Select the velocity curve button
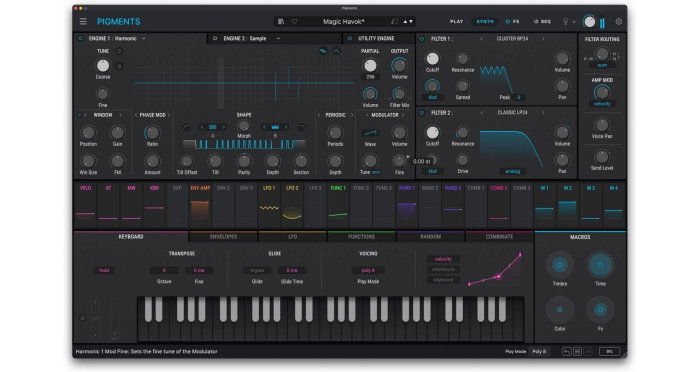The width and height of the screenshot is (700, 372). [x=443, y=259]
